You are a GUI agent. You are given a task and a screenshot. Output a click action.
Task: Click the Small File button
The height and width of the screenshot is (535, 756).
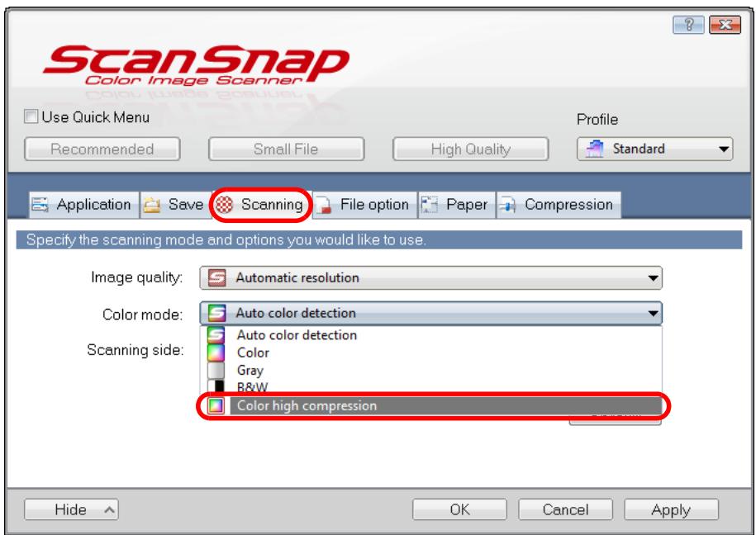tap(286, 149)
